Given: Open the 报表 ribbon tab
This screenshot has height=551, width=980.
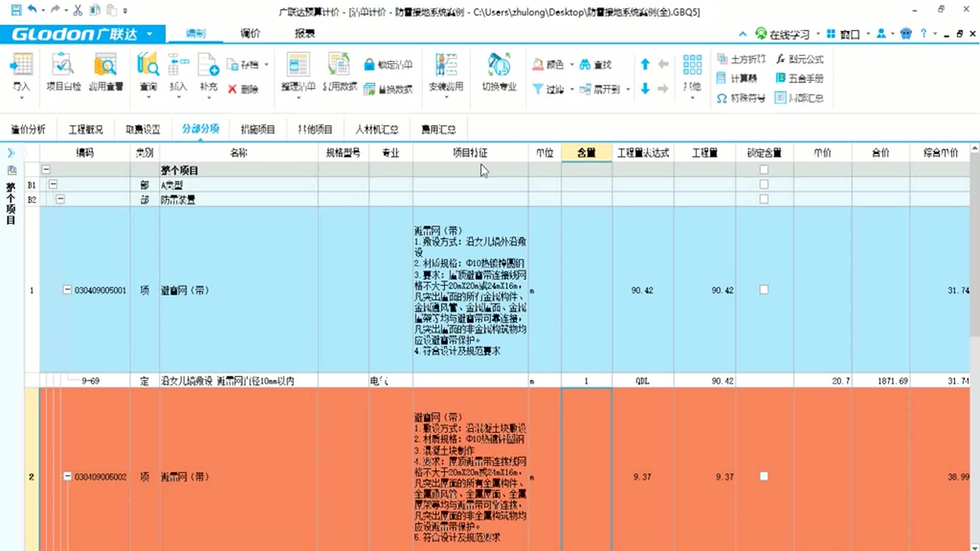Looking at the screenshot, I should click(305, 34).
